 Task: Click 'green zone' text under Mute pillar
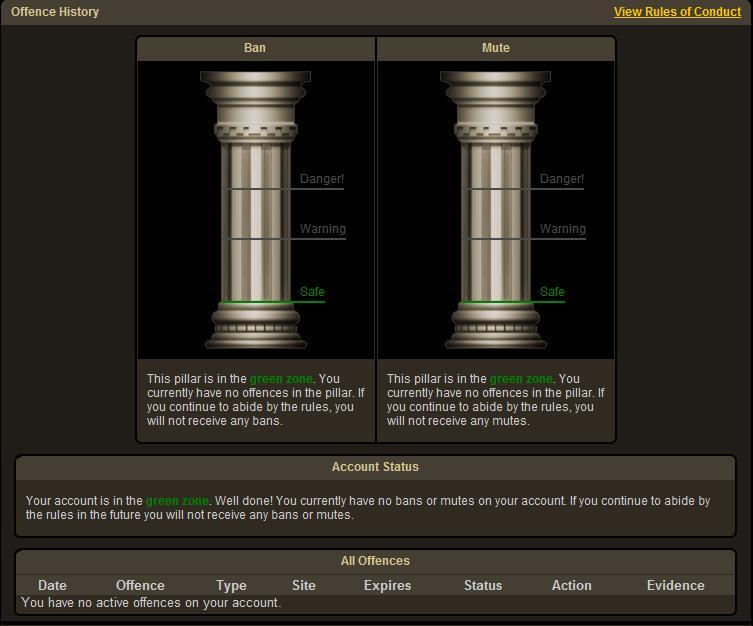click(521, 379)
